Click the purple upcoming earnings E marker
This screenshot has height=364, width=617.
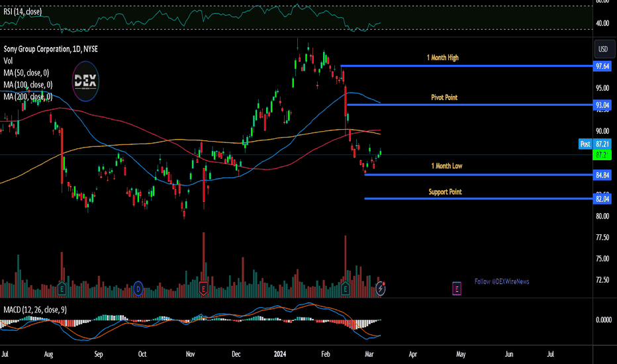coord(456,289)
